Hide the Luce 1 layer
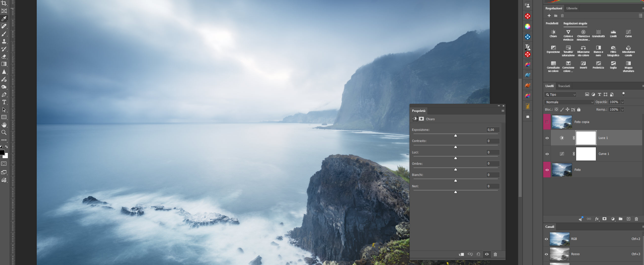 tap(547, 138)
